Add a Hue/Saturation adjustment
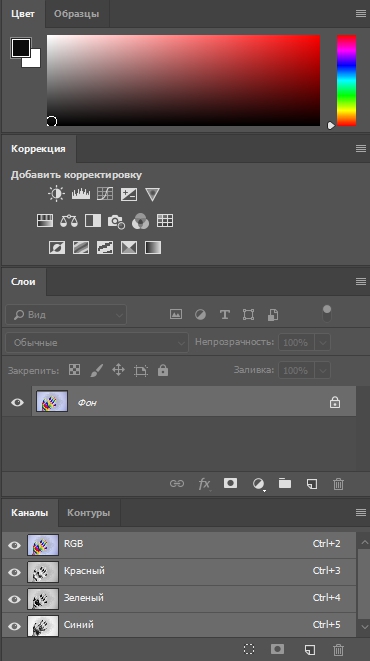 click(45, 220)
